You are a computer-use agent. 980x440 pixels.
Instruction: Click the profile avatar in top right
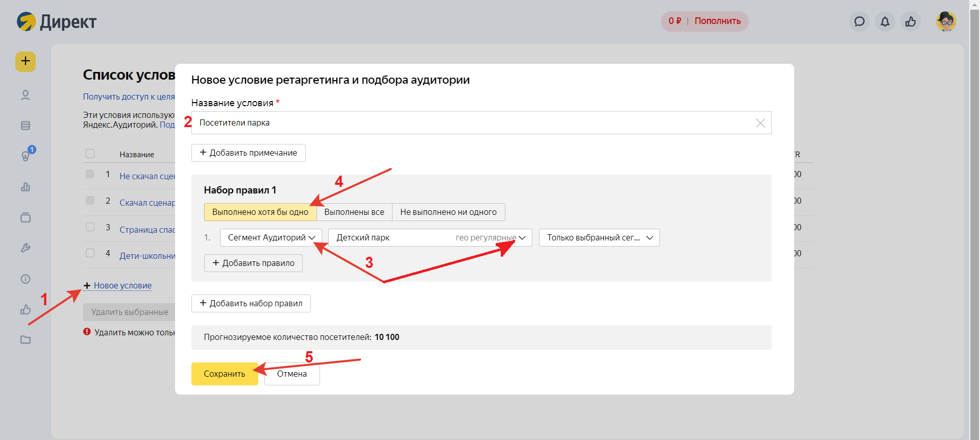pos(946,21)
